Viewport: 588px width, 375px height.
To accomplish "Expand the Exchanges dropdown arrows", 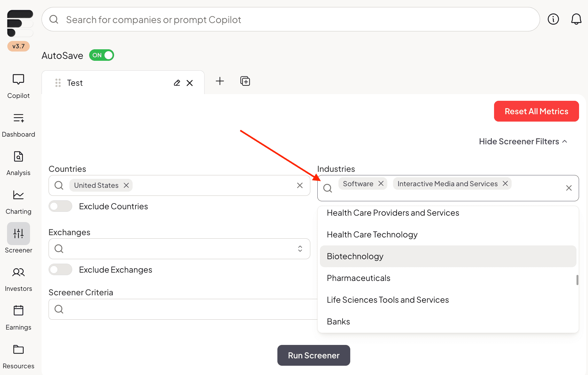I will pyautogui.click(x=300, y=249).
